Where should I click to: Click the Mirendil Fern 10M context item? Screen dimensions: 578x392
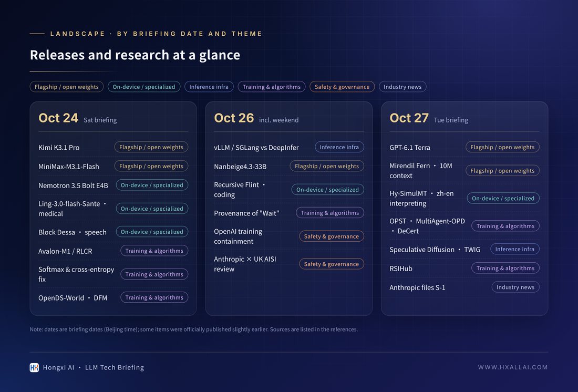pos(420,171)
